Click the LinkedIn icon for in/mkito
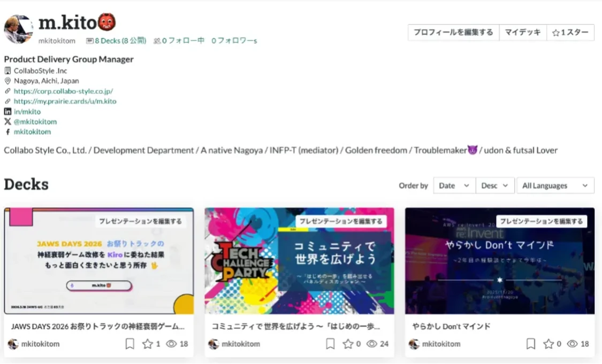 (7, 111)
